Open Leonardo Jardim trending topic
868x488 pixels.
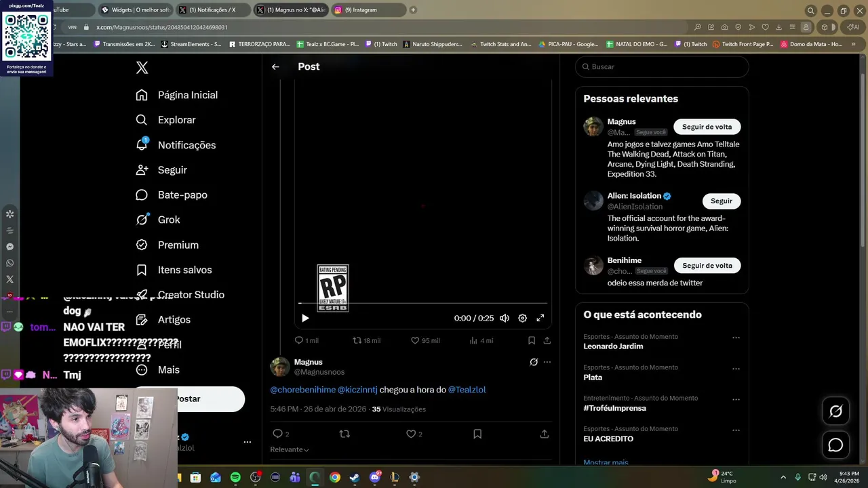(x=613, y=346)
